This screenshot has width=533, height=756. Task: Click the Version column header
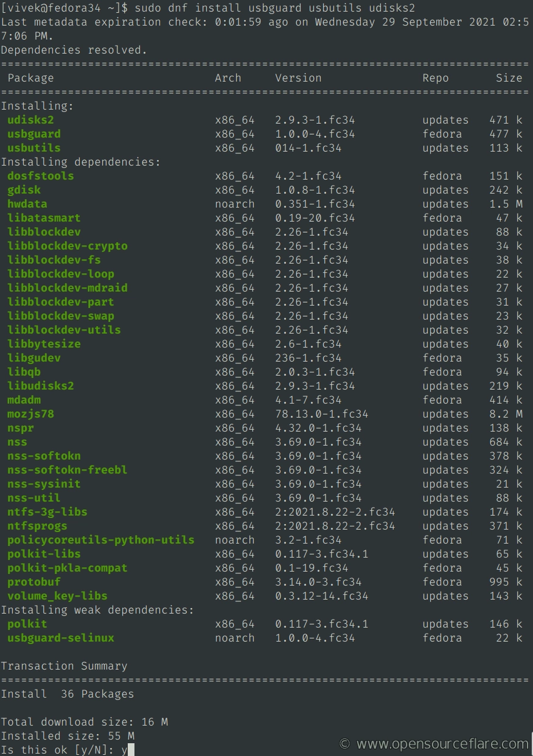298,78
